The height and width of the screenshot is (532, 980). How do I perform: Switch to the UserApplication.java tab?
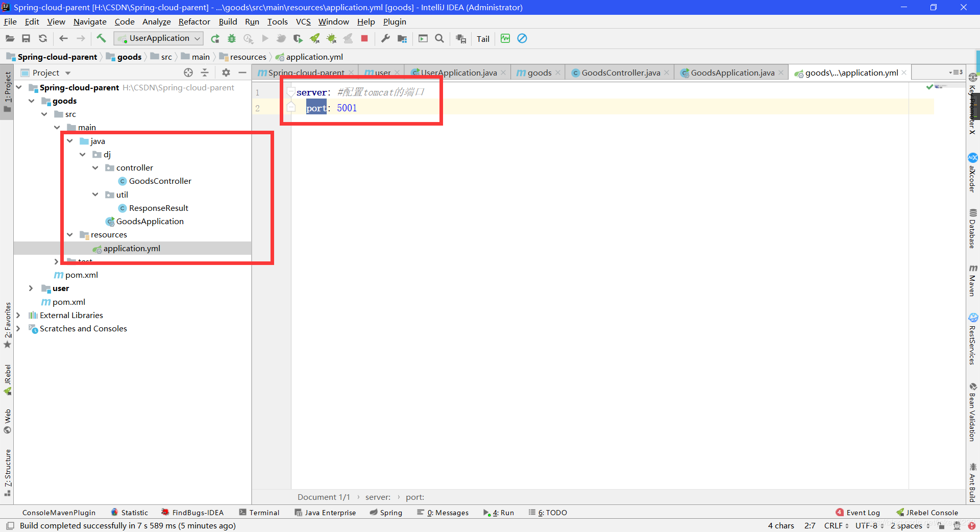coord(458,72)
